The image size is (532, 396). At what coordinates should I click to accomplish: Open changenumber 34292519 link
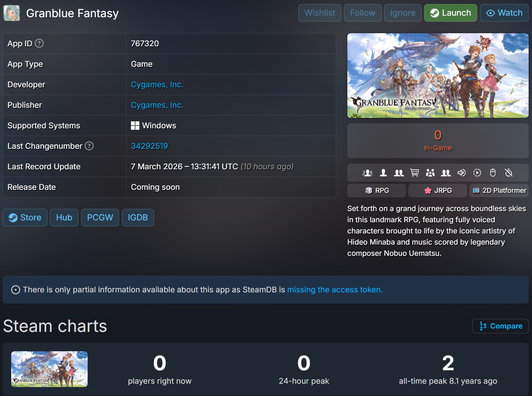(149, 146)
